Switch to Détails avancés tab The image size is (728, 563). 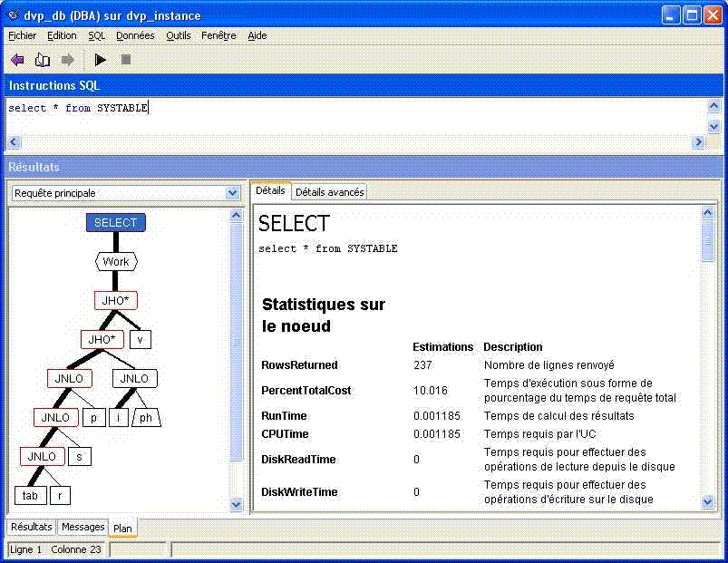pos(329,192)
